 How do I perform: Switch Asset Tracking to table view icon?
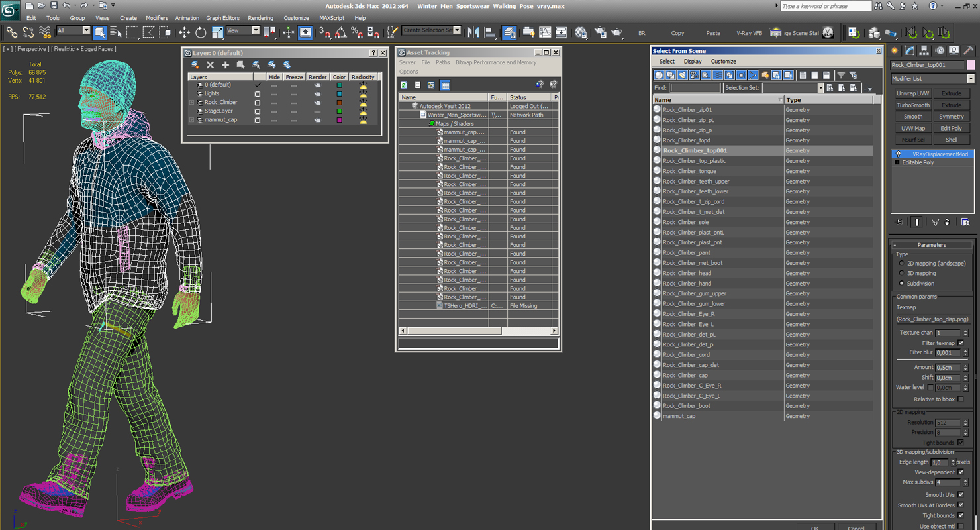coord(445,85)
